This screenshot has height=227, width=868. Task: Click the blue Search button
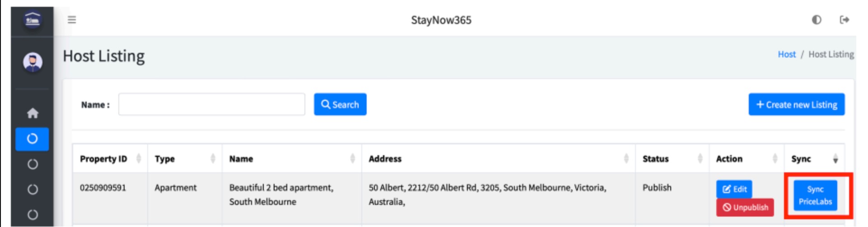pos(340,104)
